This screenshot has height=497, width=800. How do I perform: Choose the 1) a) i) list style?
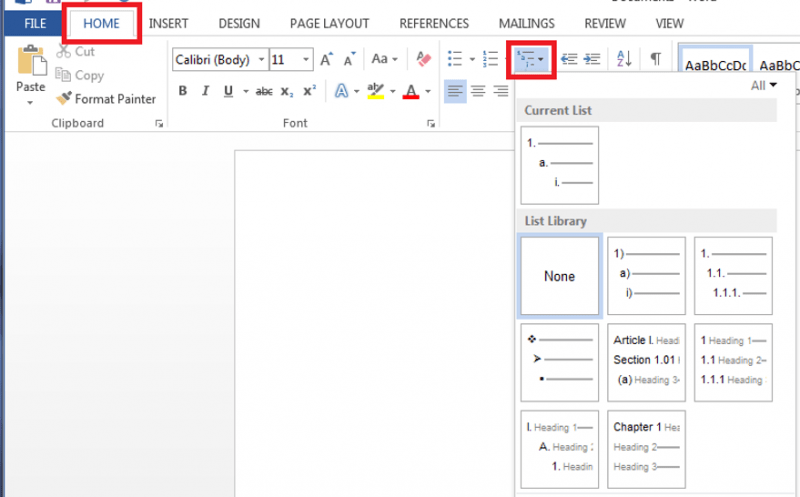click(x=646, y=276)
